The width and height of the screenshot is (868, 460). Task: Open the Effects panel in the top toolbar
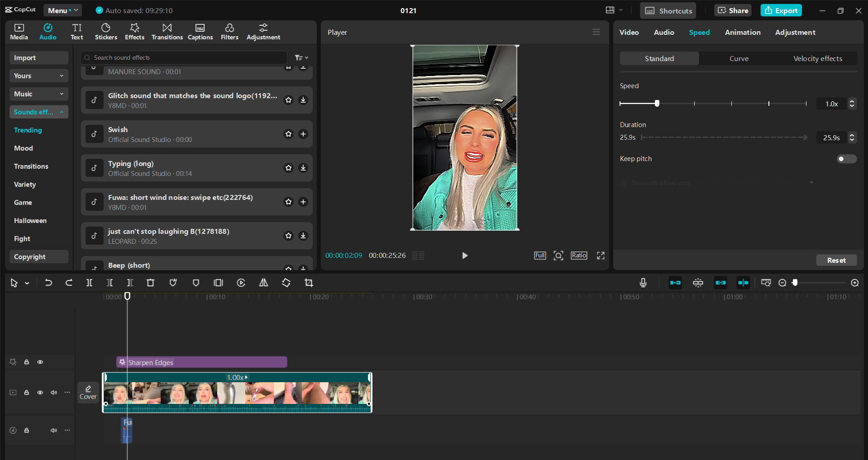click(134, 32)
